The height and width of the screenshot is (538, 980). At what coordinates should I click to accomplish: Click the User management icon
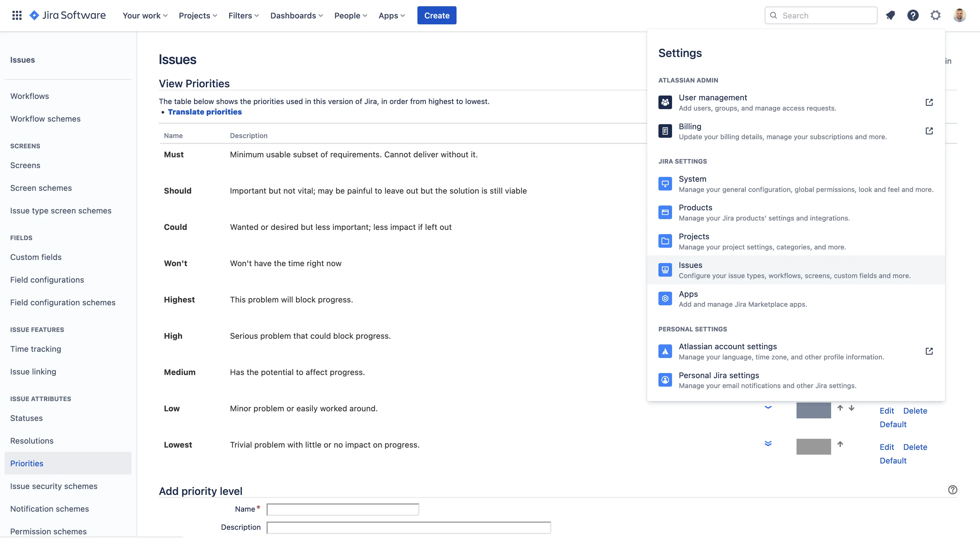coord(665,102)
